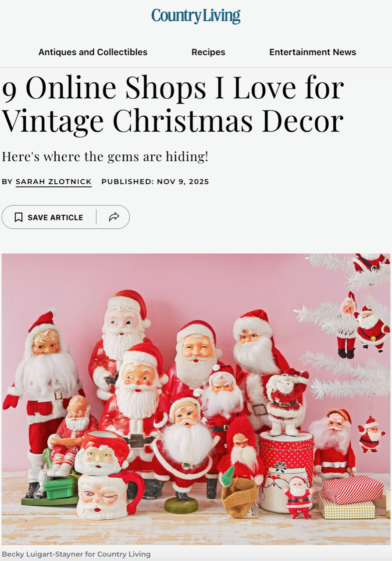Click the Country Living logo
392x561 pixels.
coord(196,16)
